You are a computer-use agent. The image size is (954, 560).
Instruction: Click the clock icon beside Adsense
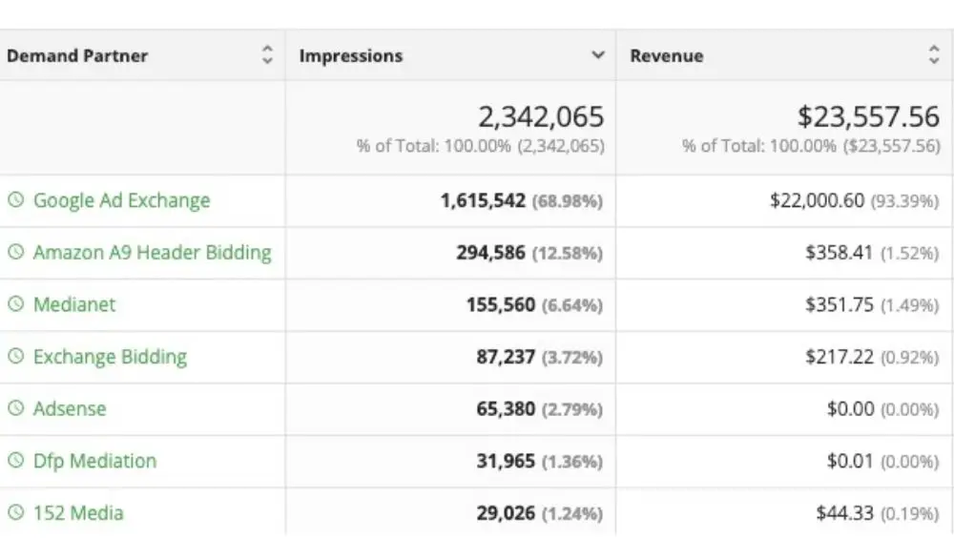pyautogui.click(x=15, y=408)
